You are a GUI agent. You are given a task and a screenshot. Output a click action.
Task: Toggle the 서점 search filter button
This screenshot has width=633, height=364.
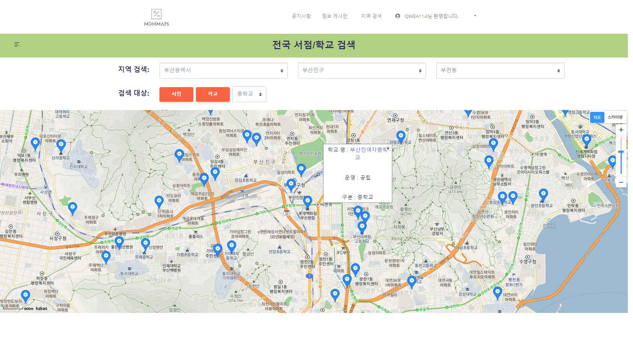click(176, 94)
